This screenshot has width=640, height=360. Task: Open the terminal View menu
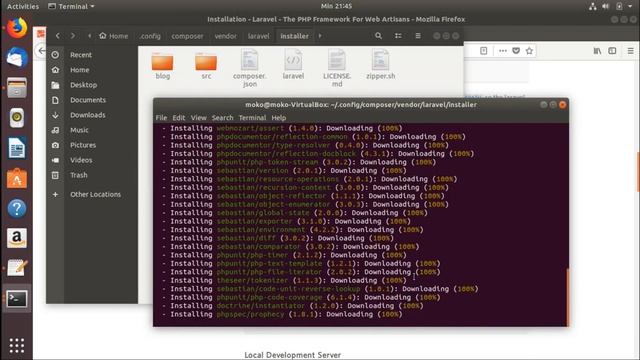click(x=199, y=118)
